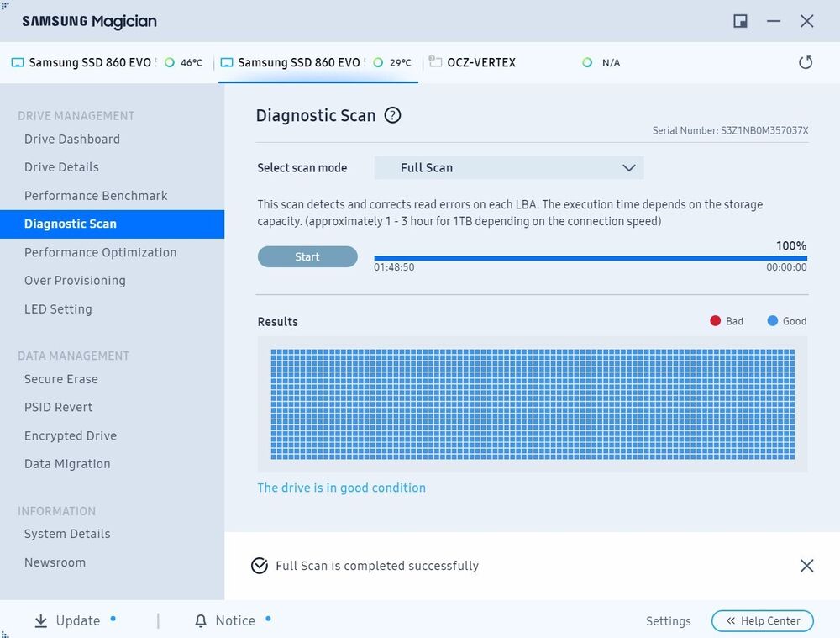Open the Select scan mode dropdown
The image size is (840, 638).
(509, 168)
